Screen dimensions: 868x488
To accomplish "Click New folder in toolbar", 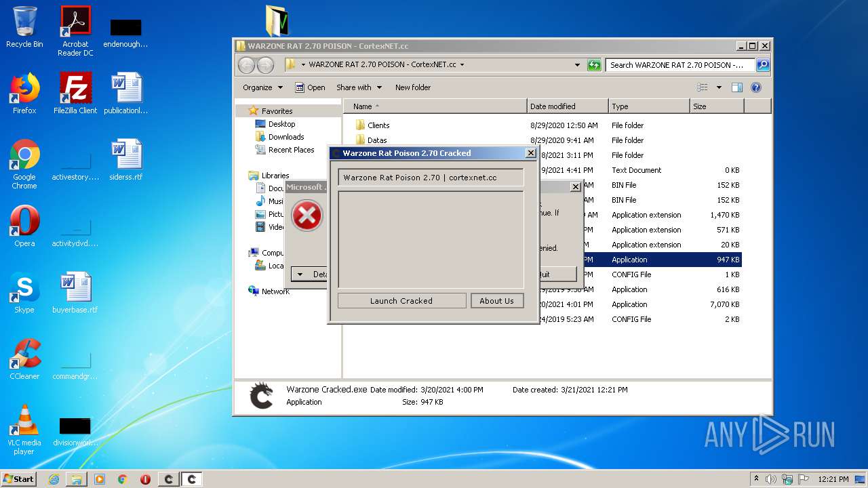I will (x=413, y=87).
